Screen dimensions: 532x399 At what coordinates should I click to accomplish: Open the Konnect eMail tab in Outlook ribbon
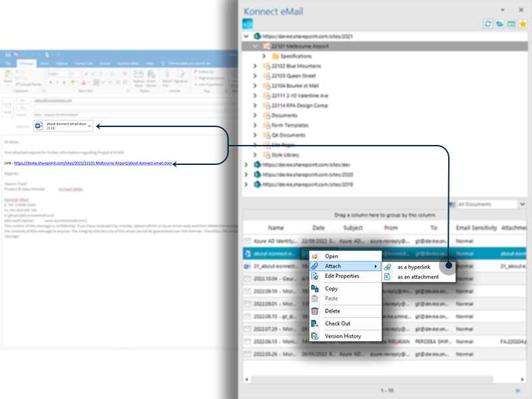128,63
